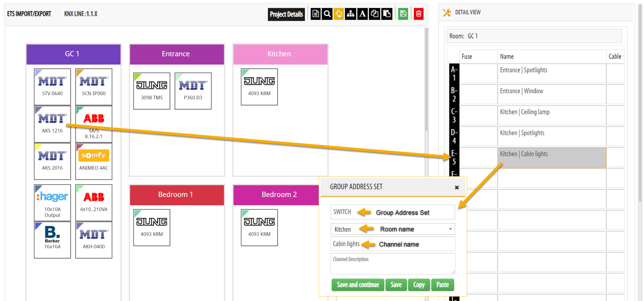Click the magnifying glass search icon
Screen dimensions: 644x301
point(327,14)
